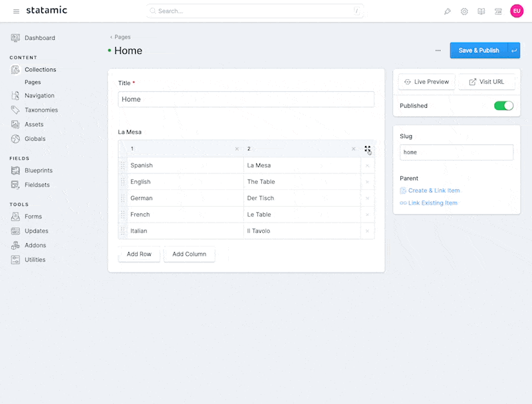
Task: Open the Navigation menu item
Action: coord(39,96)
